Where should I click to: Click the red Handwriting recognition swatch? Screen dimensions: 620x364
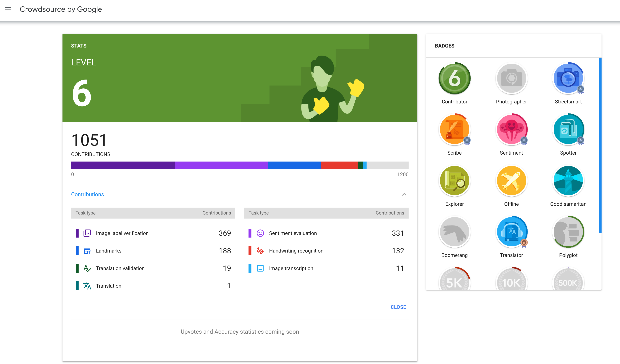[x=250, y=251]
